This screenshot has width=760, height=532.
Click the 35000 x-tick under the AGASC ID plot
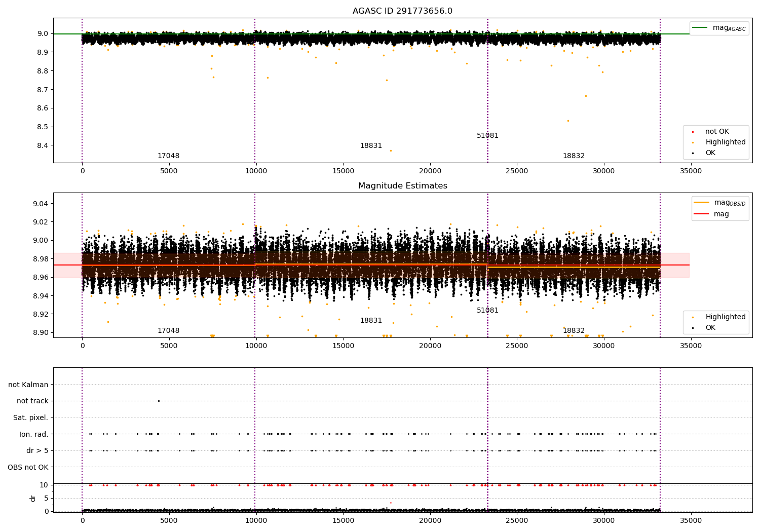point(691,171)
